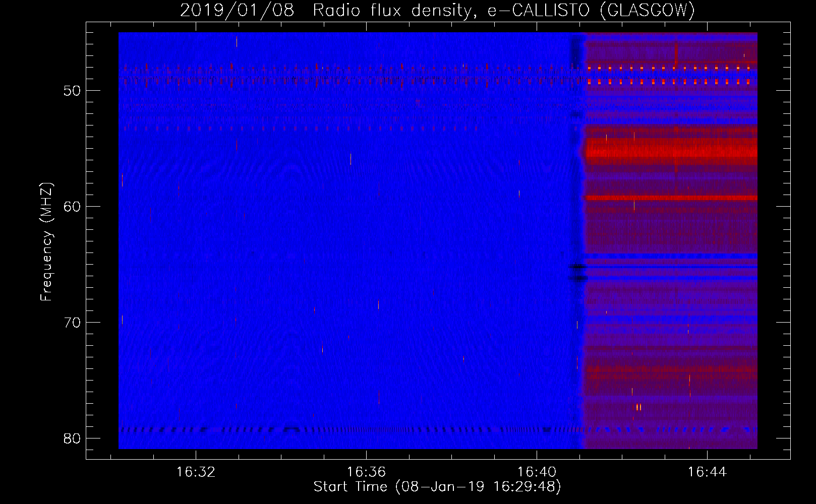Click the plot title "2019/01/08 Radio flux density, e-CALLISTO (GLASGOW)"
816x504 pixels.
(x=437, y=10)
